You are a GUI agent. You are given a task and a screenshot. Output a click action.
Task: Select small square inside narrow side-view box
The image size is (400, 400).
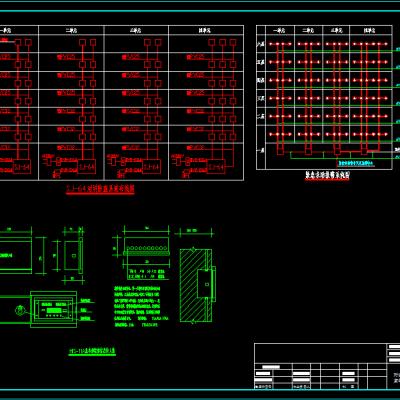pos(73,256)
